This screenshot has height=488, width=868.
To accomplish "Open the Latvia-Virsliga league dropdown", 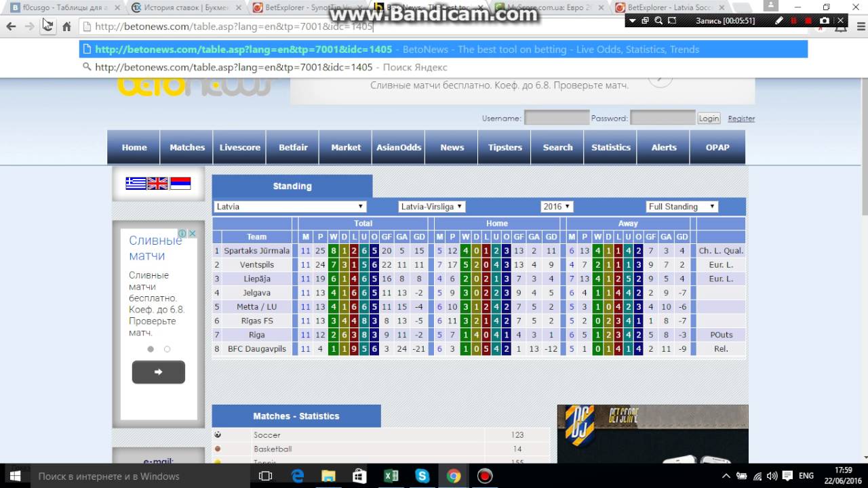I will (431, 207).
